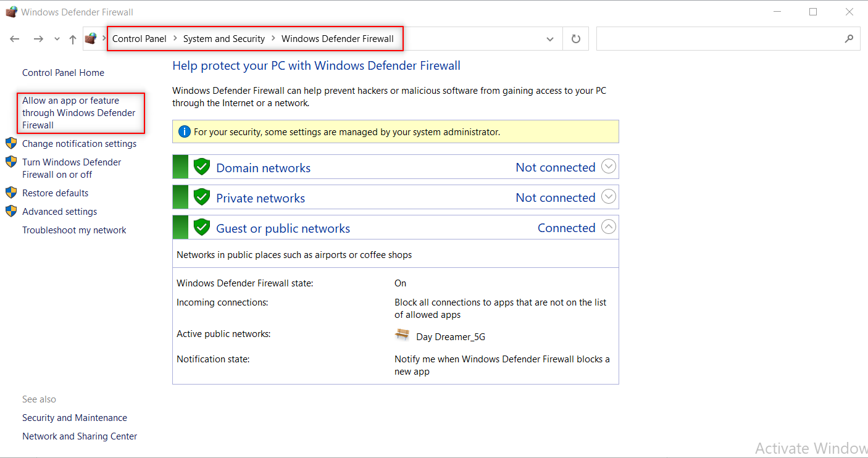Maximize the Windows Defender Firewall window
868x458 pixels.
[813, 12]
